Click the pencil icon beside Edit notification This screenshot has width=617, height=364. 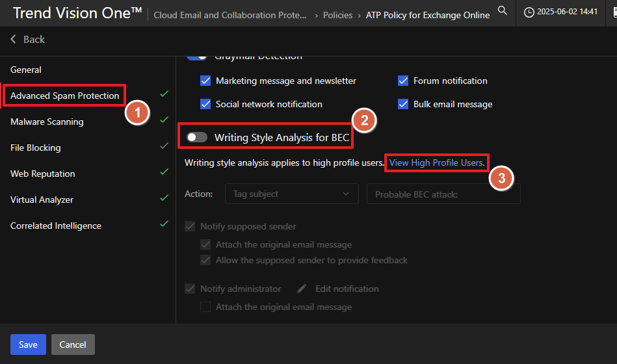302,289
